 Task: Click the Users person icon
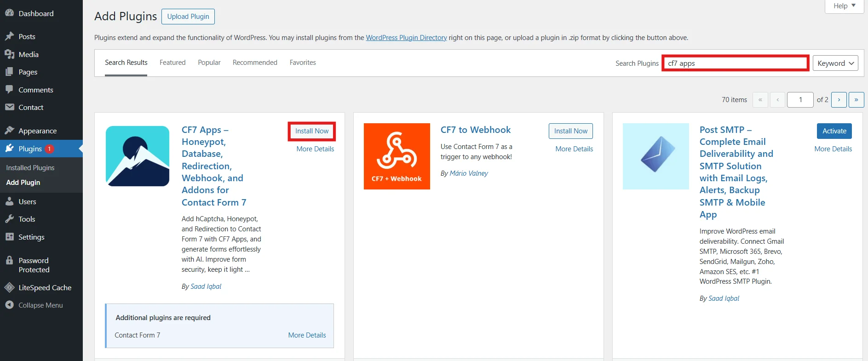[x=9, y=201]
